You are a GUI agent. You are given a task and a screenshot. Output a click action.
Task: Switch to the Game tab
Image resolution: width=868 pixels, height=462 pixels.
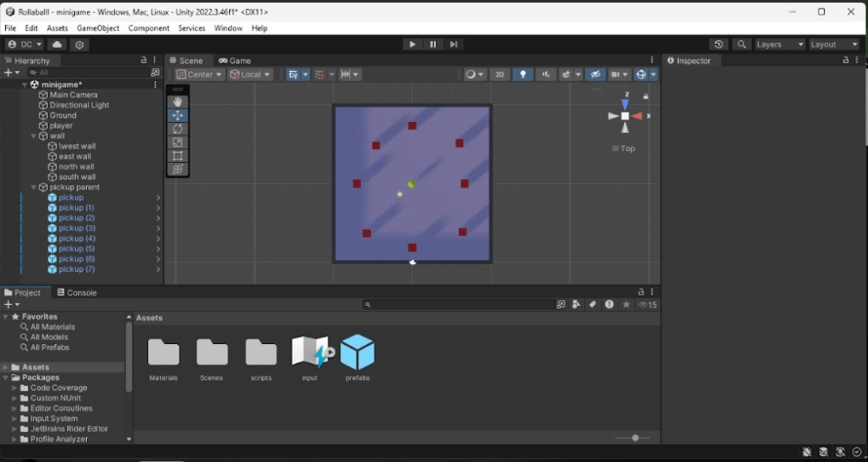(234, 60)
